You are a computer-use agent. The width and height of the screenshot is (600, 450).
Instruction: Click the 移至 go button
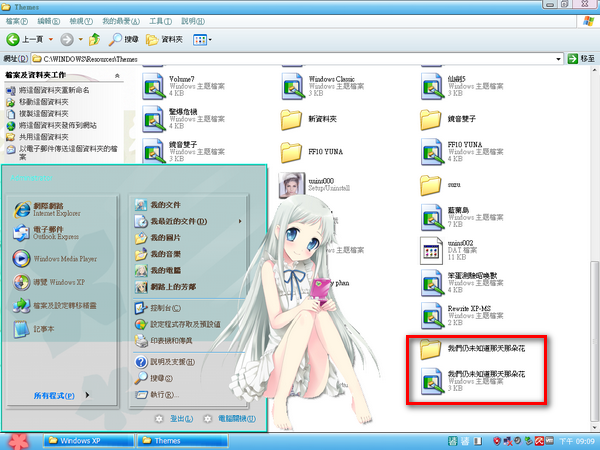581,59
